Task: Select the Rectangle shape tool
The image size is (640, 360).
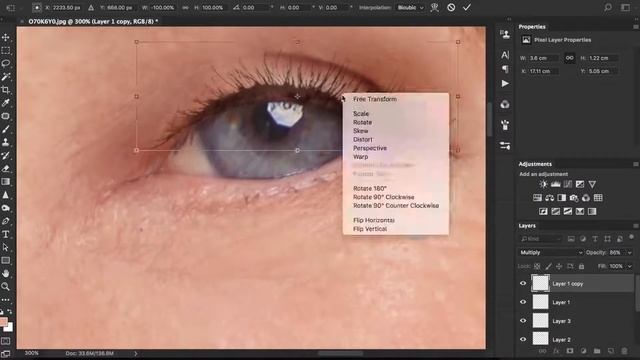Action: (x=6, y=260)
